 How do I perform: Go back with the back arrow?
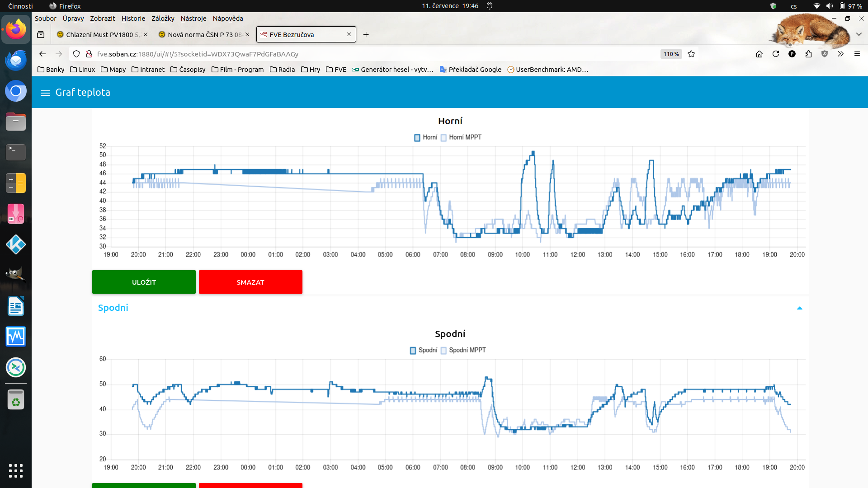[42, 54]
